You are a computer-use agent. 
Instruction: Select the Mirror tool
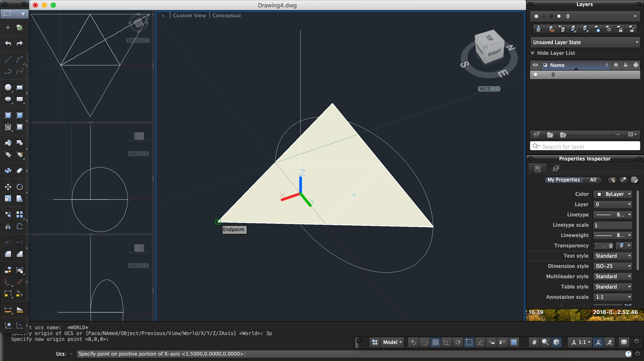pos(8,226)
